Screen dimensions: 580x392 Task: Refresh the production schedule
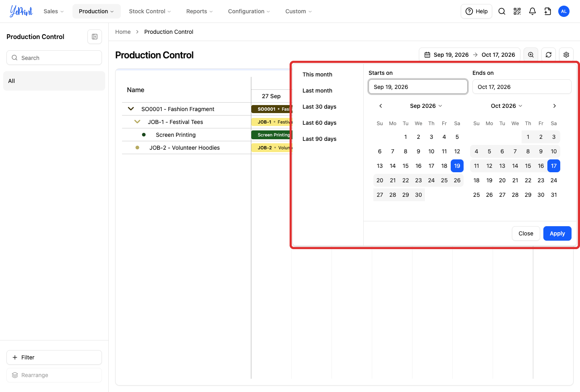click(549, 55)
